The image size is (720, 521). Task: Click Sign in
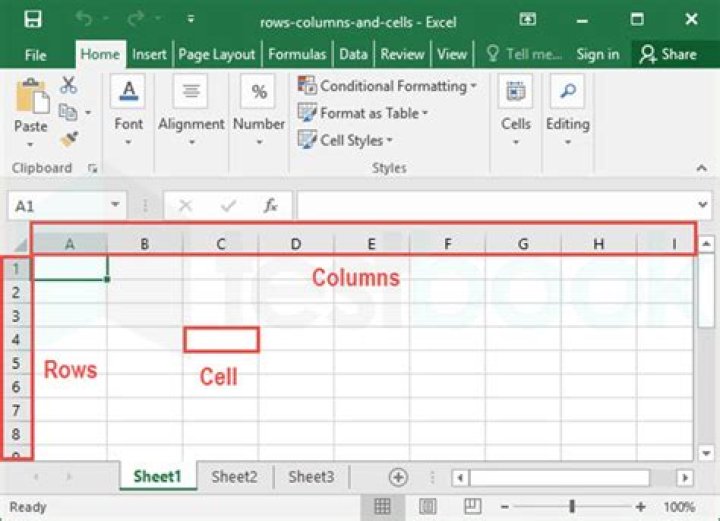597,54
